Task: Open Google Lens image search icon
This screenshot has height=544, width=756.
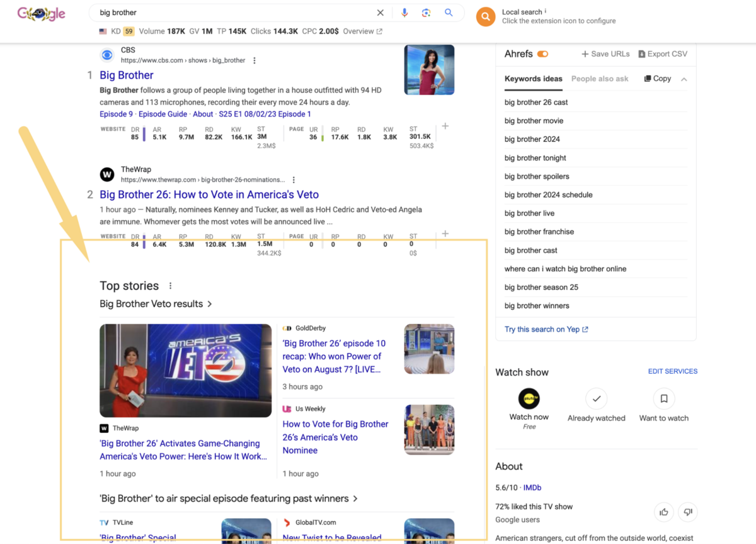Action: pyautogui.click(x=427, y=13)
